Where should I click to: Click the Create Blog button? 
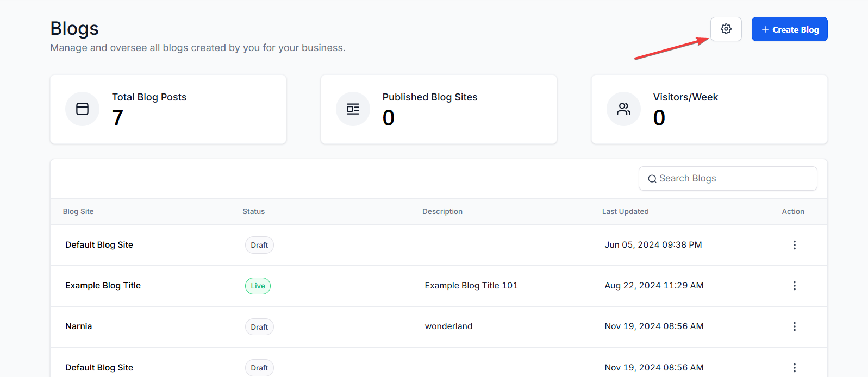[789, 29]
